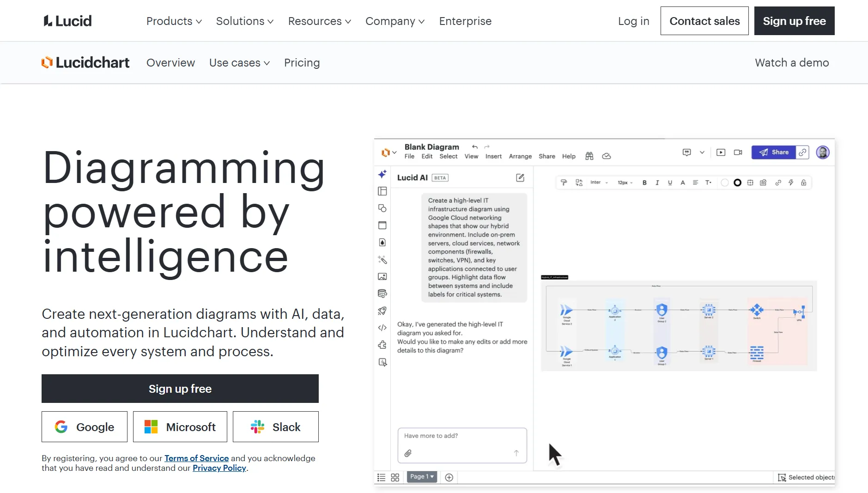Sign up with Google button
The height and width of the screenshot is (493, 868).
(x=85, y=427)
